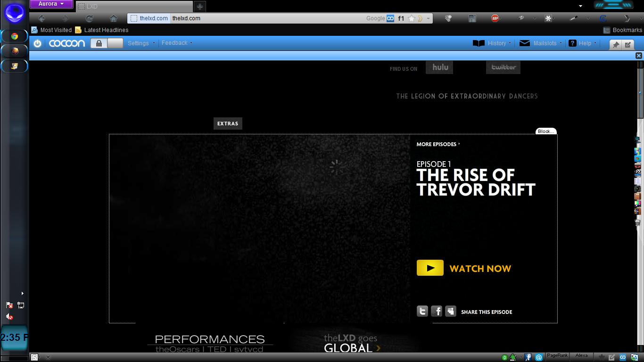
Task: Bookmark page with the star icon
Action: point(412,18)
